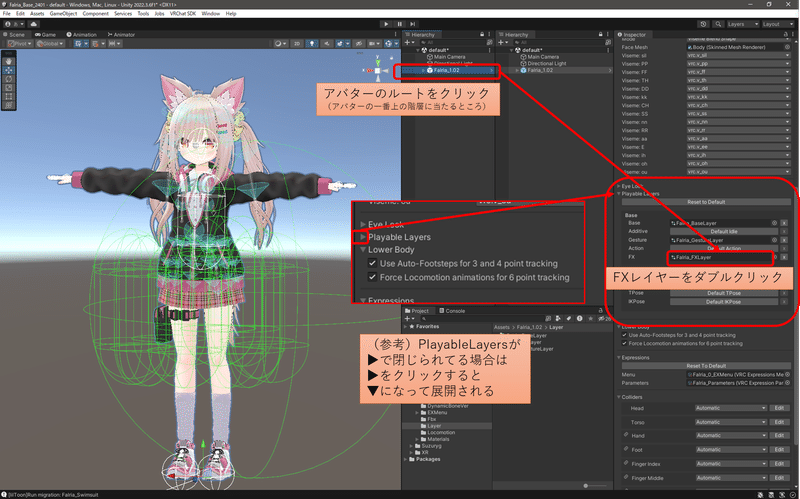The image size is (800, 499).
Task: Click the Default TPose button
Action: pyautogui.click(x=723, y=293)
